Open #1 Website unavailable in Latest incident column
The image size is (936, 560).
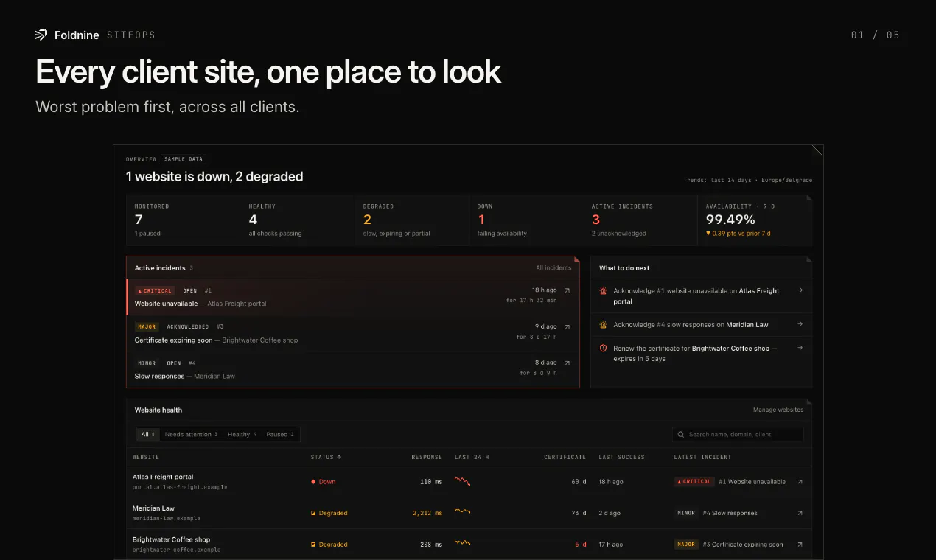(x=752, y=482)
